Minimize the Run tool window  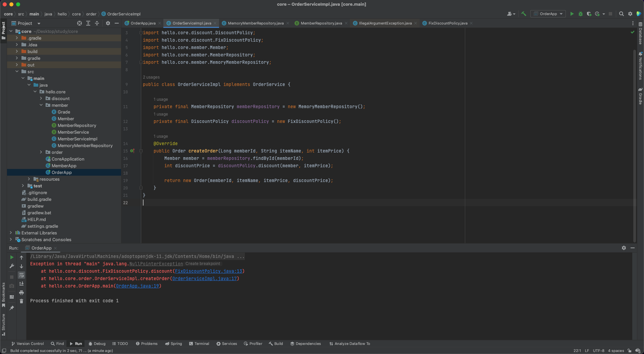[633, 248]
